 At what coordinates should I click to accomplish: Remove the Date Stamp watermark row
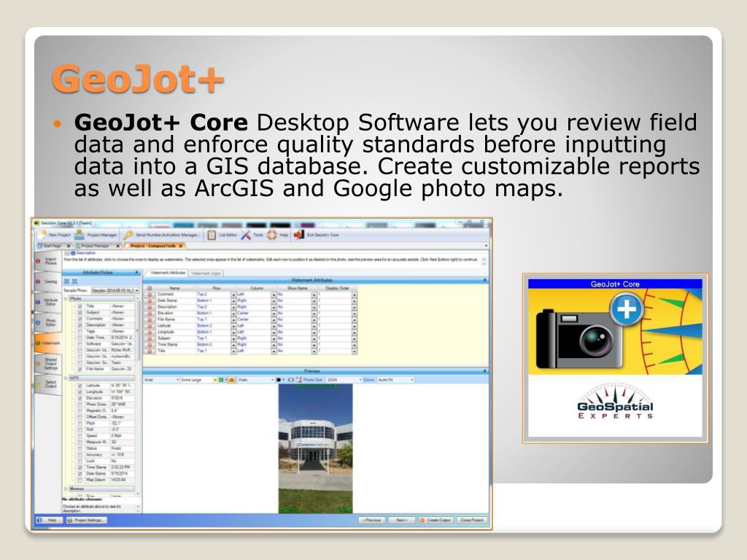tap(150, 301)
